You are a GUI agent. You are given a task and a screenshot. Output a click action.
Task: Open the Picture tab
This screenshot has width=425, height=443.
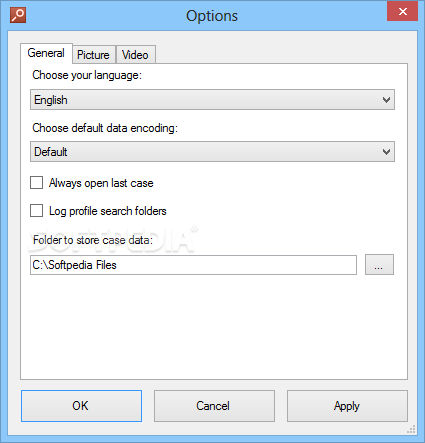pos(94,55)
